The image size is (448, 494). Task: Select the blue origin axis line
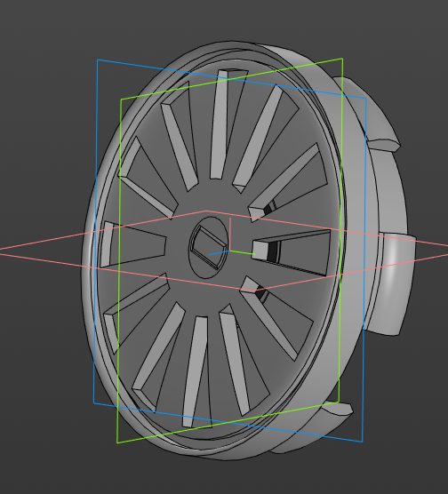click(220, 252)
